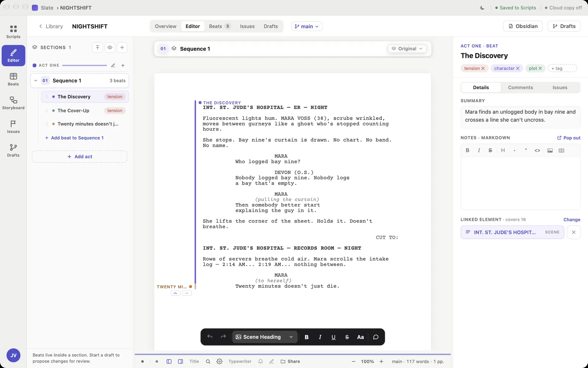The image size is (588, 368).
Task: Rename ACT ONE with the pencil icon
Action: [x=113, y=65]
